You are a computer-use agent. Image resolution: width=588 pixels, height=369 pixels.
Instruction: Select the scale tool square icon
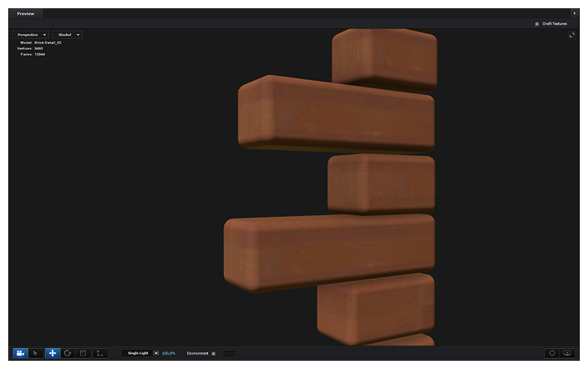[83, 353]
